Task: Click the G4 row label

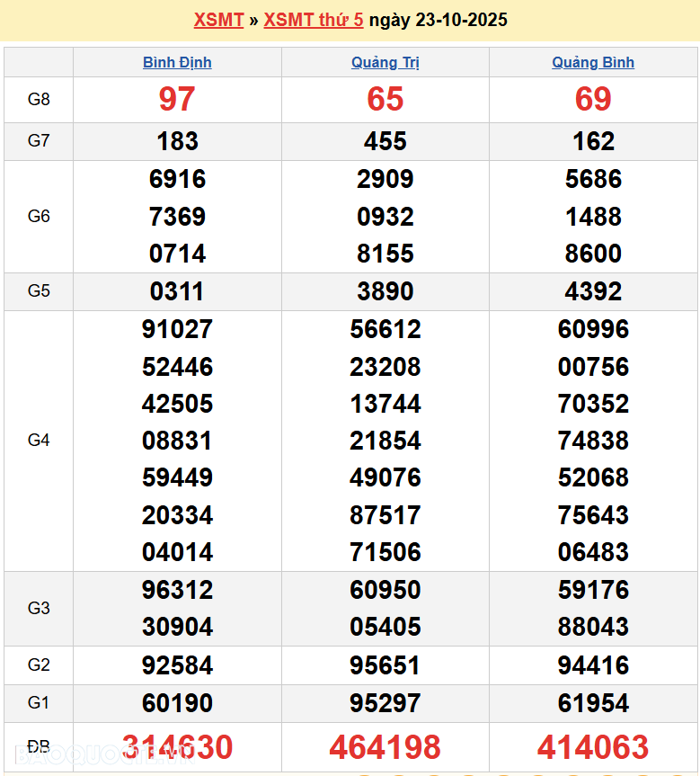Action: pyautogui.click(x=39, y=441)
